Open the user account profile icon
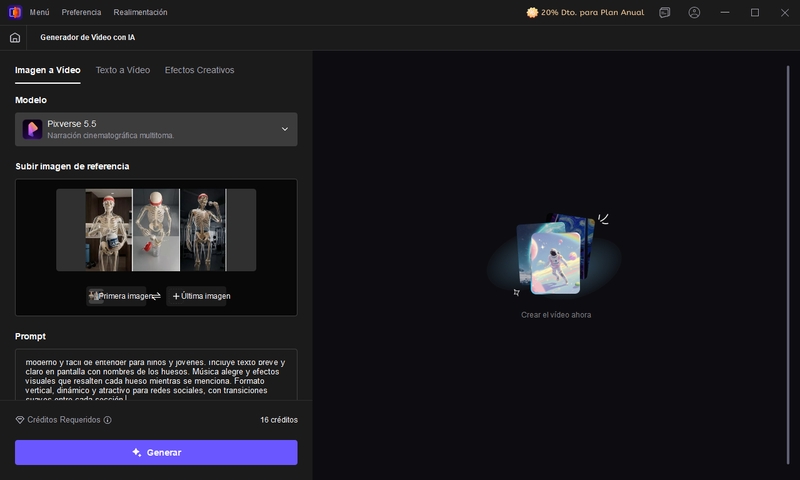This screenshot has width=800, height=480. [x=694, y=12]
